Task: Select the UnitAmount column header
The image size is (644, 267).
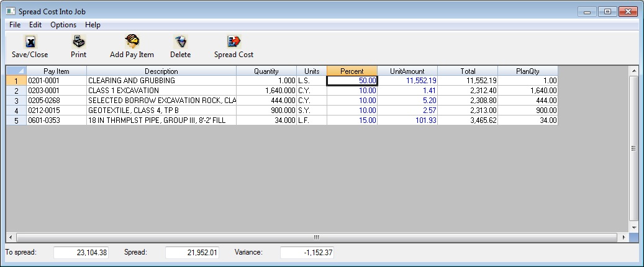Action: pos(407,71)
